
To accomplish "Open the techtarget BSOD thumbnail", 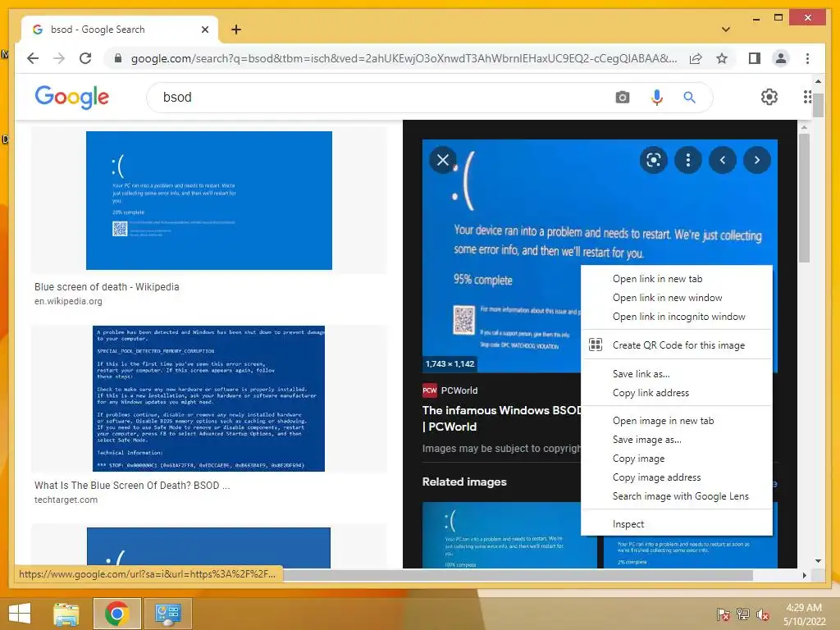I will [x=208, y=399].
